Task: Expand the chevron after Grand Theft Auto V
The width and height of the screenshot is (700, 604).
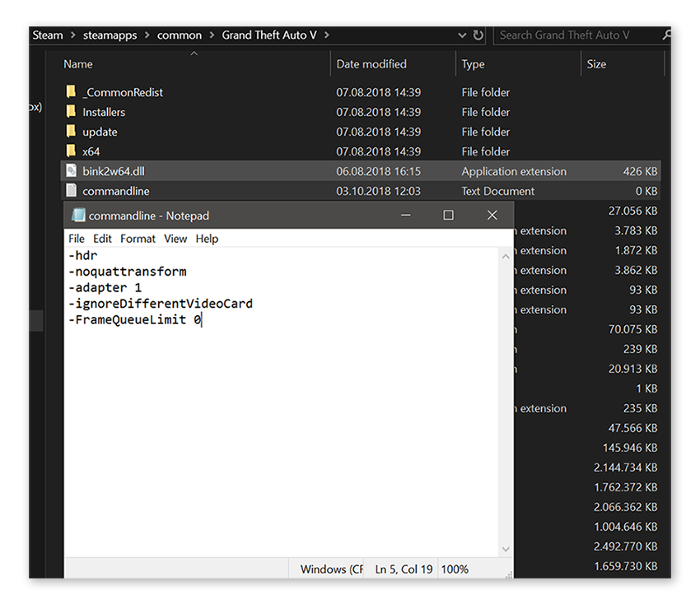Action: [327, 35]
